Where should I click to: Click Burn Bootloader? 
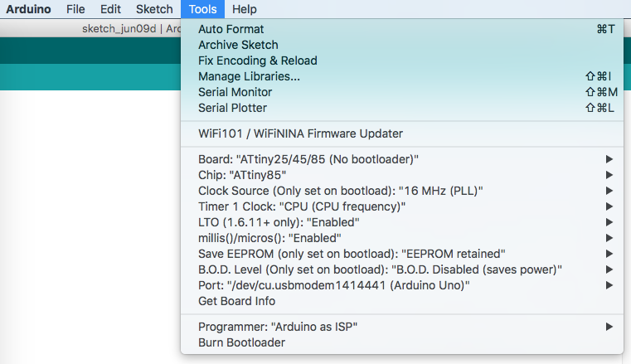click(402, 342)
